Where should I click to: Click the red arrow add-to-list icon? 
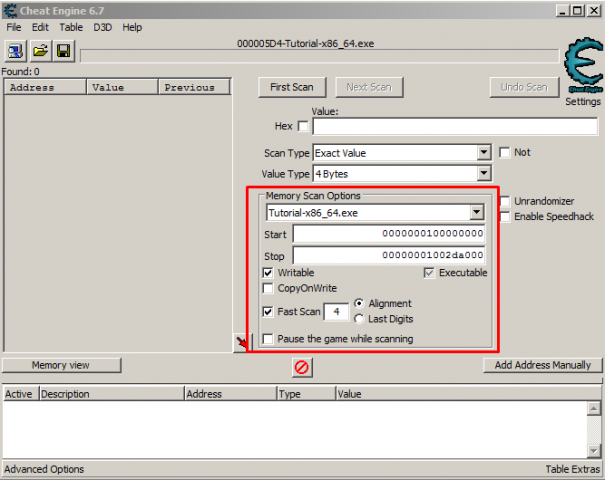point(241,343)
